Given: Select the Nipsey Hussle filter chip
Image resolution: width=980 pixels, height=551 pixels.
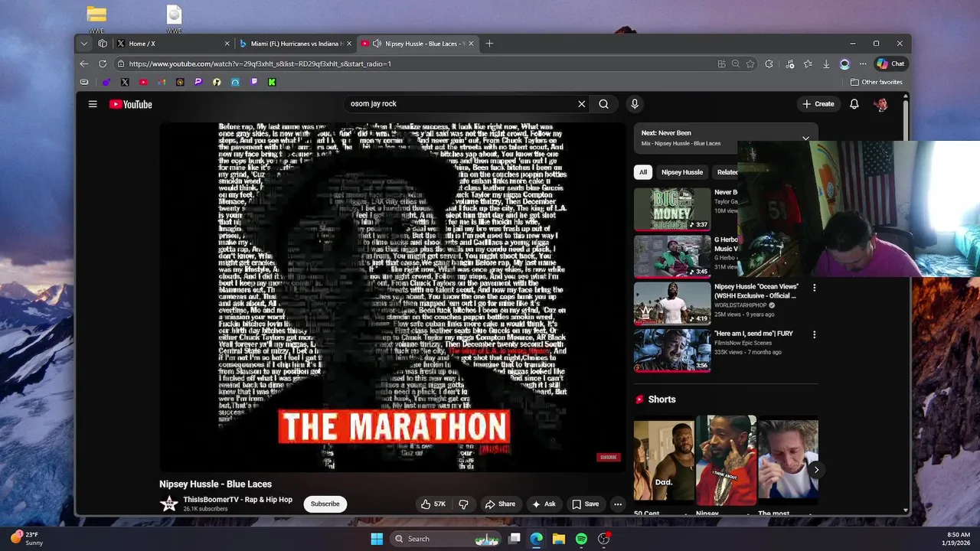Looking at the screenshot, I should pyautogui.click(x=682, y=172).
